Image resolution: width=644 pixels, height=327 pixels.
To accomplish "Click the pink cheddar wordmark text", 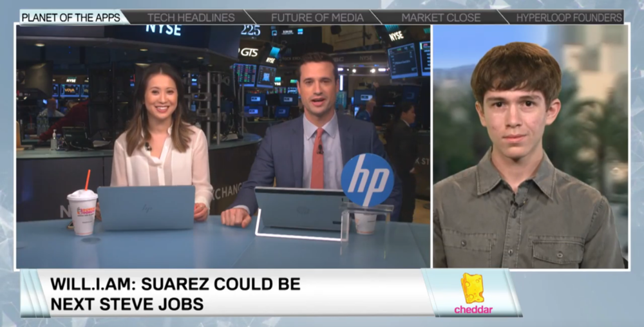I will point(473,310).
